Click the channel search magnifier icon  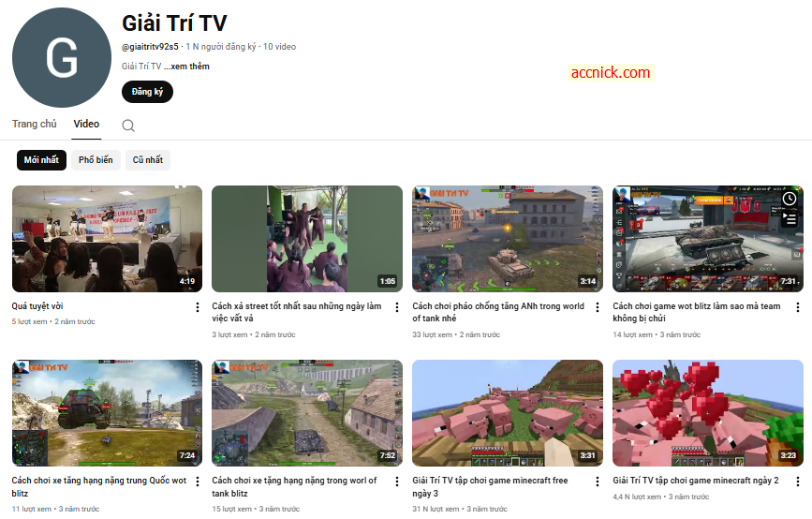(128, 126)
